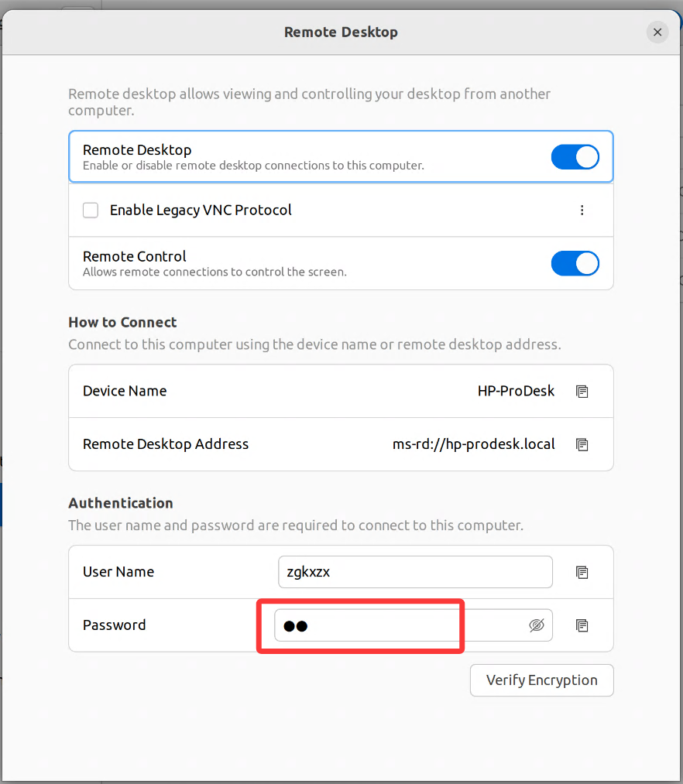Viewport: 683px width, 784px height.
Task: Click the Remote Desktop Address row label
Action: coord(166,444)
